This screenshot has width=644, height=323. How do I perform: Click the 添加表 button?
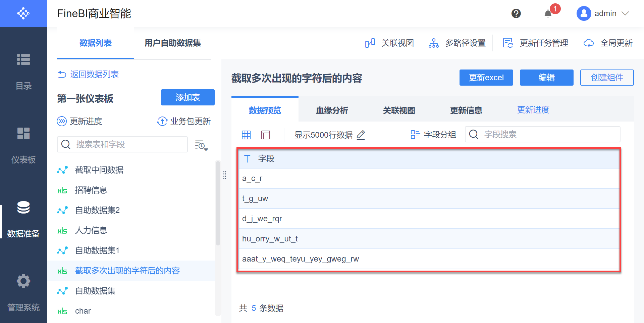[x=187, y=97]
